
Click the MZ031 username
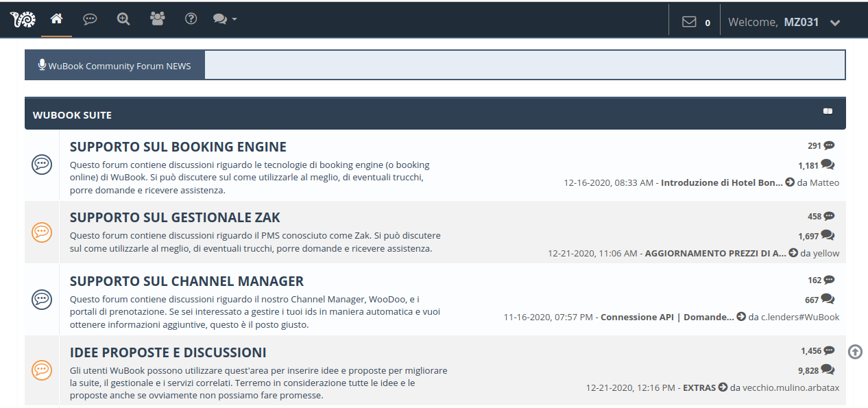coord(801,22)
